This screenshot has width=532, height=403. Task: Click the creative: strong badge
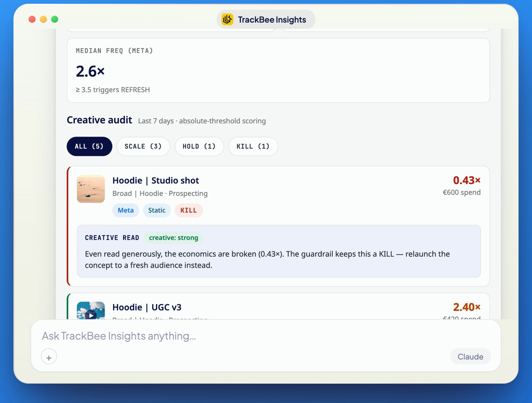point(173,238)
